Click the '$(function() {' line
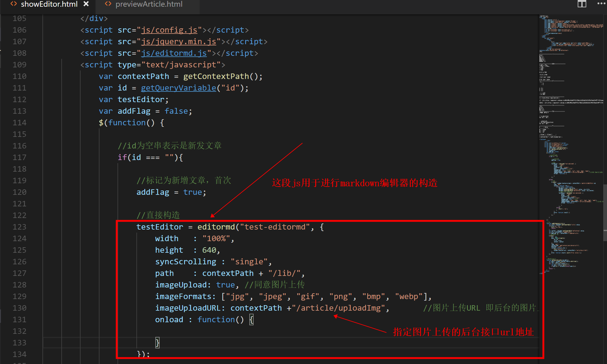607x364 pixels. pyautogui.click(x=132, y=123)
